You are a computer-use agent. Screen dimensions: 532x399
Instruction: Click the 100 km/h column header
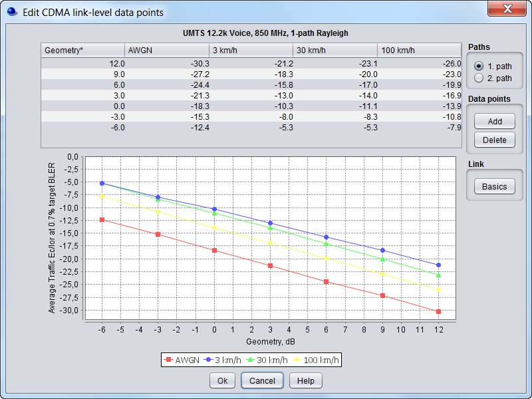click(420, 51)
